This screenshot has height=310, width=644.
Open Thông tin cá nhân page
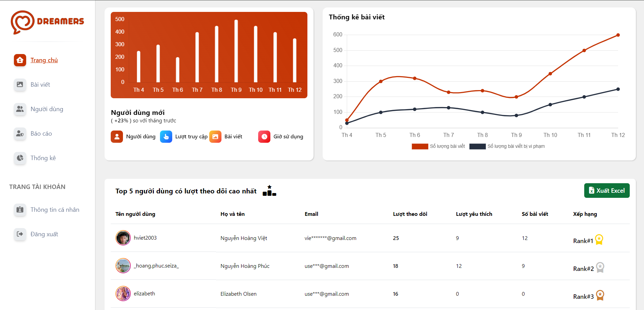pyautogui.click(x=55, y=210)
